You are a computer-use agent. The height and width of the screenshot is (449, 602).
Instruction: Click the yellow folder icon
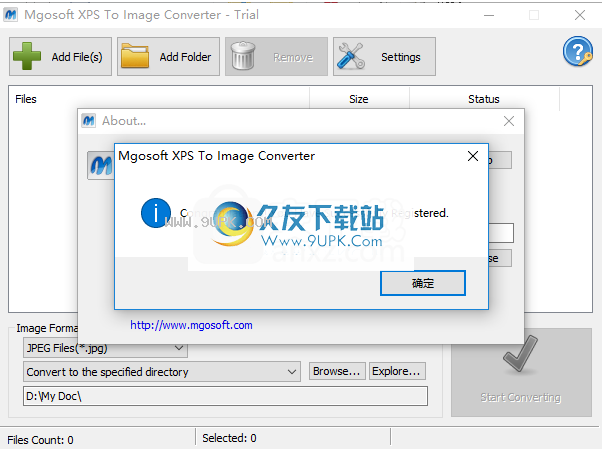coord(135,56)
